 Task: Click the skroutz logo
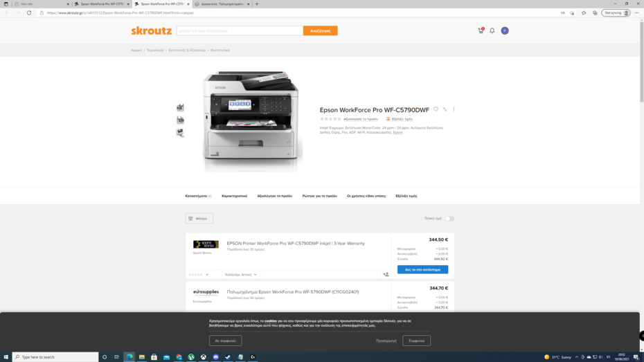(151, 30)
